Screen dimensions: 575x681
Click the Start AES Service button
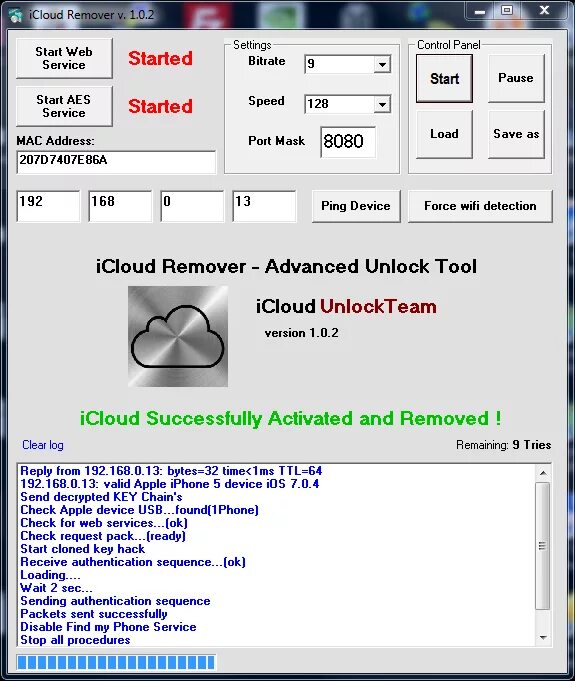pyautogui.click(x=64, y=106)
